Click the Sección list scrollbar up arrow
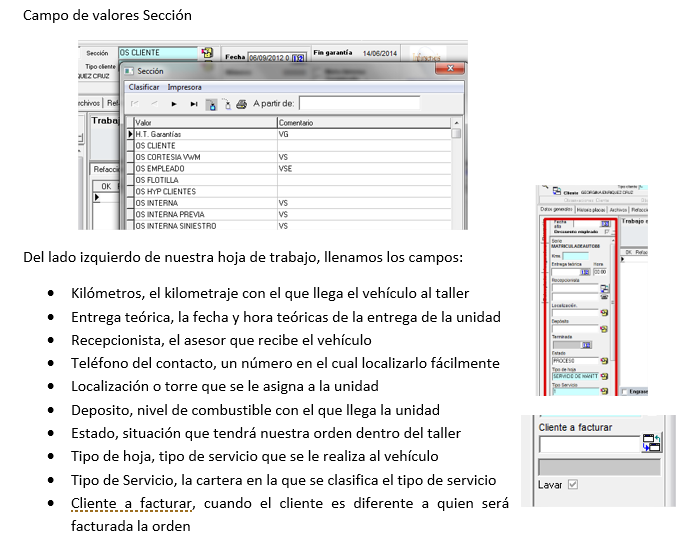This screenshot has width=690, height=539. (456, 123)
